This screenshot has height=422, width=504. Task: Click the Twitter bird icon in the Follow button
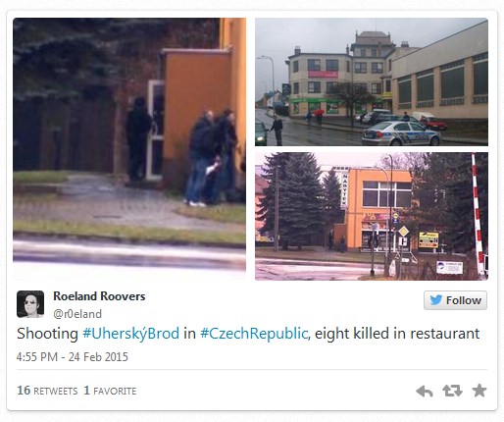pos(436,300)
